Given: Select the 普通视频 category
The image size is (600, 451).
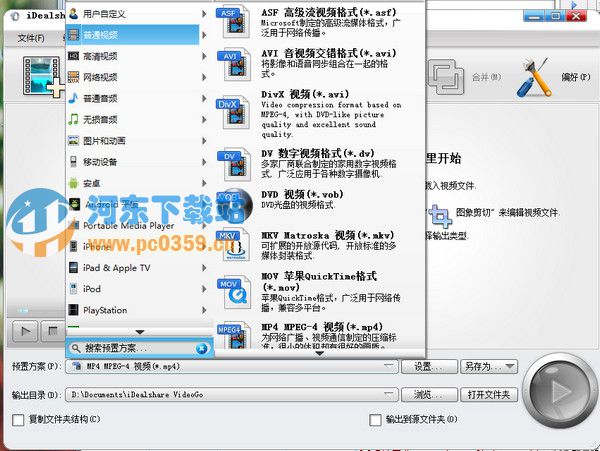Looking at the screenshot, I should [133, 35].
